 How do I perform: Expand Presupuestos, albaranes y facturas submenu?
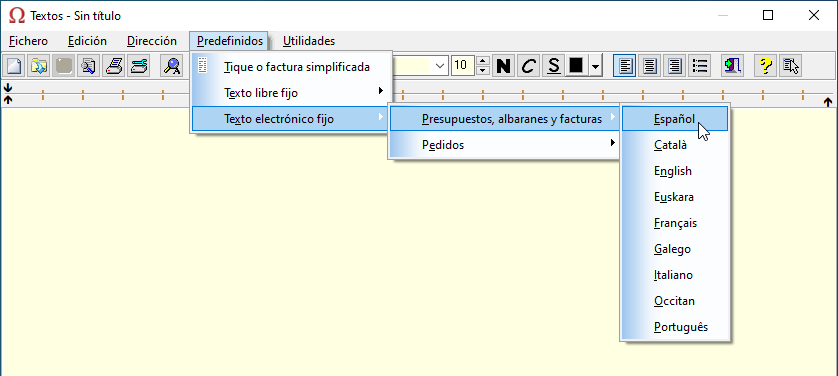(x=504, y=119)
